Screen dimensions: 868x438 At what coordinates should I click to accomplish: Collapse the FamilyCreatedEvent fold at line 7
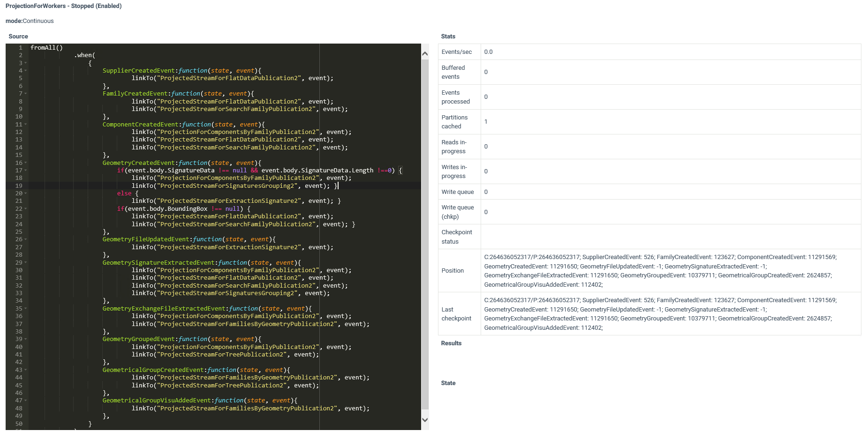click(x=26, y=94)
